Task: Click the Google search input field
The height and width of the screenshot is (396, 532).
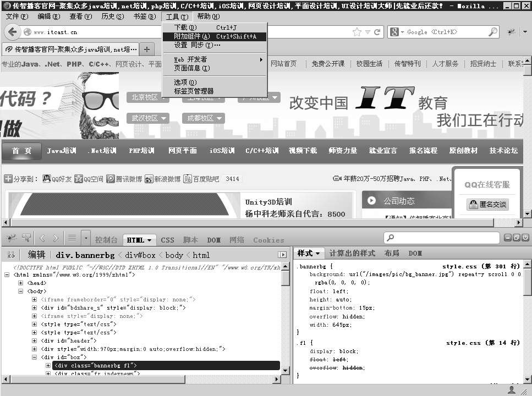Action: point(445,32)
